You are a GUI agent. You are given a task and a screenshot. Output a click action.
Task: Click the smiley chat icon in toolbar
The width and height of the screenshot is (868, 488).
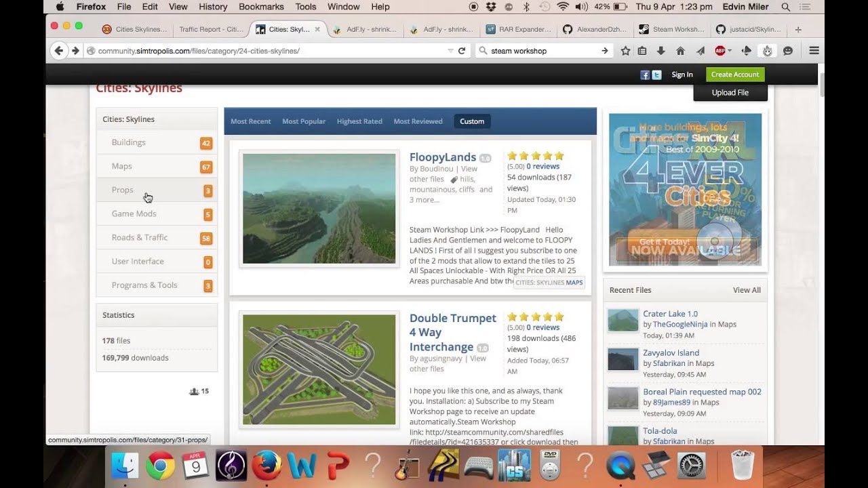[788, 51]
